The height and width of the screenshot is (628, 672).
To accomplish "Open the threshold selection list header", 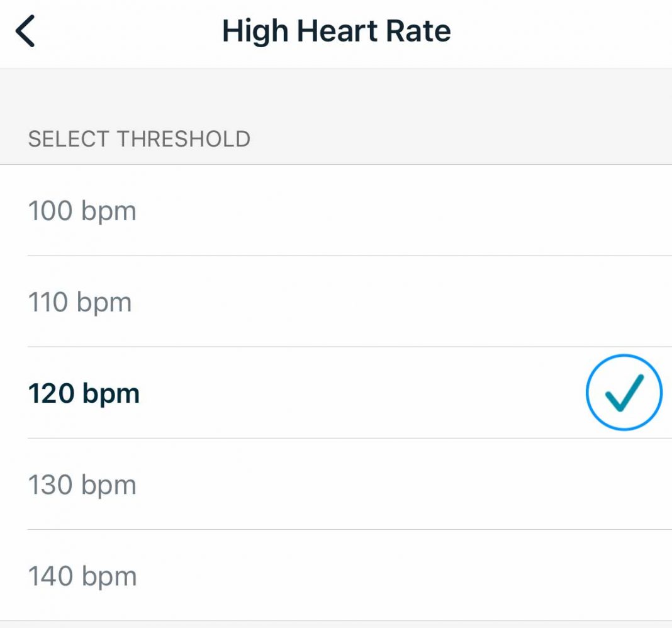I will (x=139, y=138).
